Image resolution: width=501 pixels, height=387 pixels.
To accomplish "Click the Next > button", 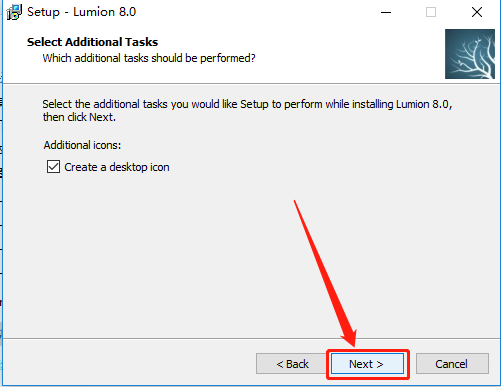I will 367,364.
